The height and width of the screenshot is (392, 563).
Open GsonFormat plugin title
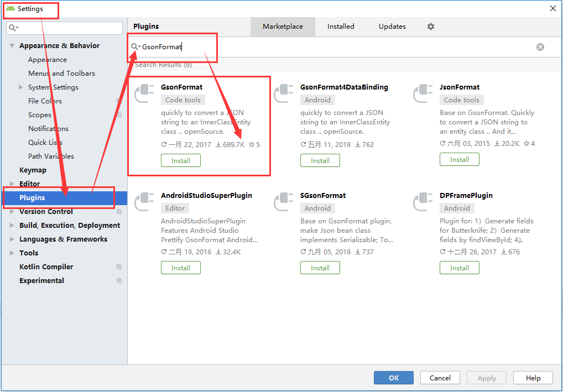tap(181, 87)
